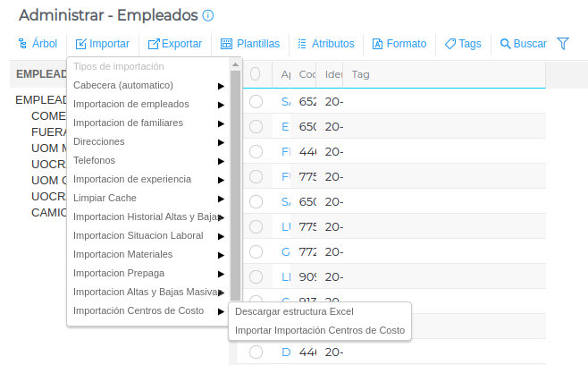Viewport: 588px width, 365px height.
Task: Click the import menu vertical scrollbar
Action: coord(235,179)
